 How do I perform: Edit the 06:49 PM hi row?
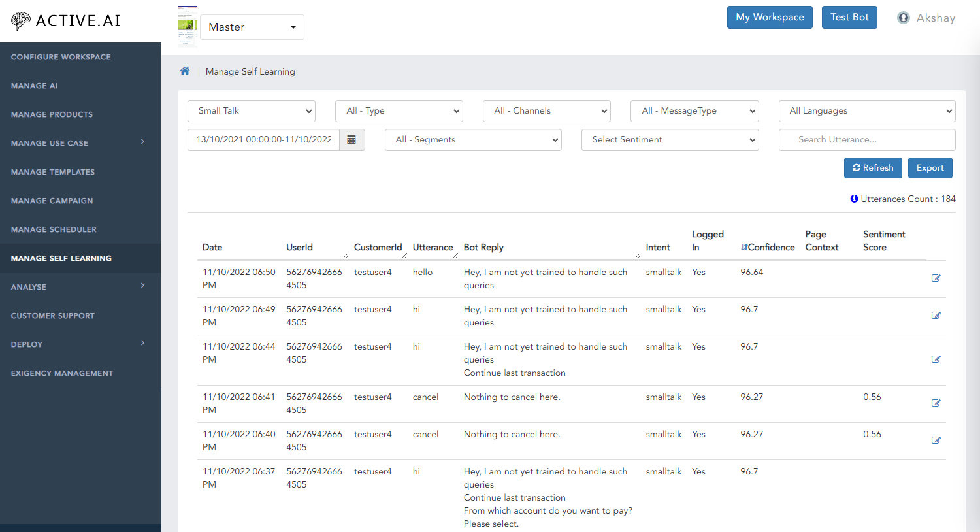(x=936, y=316)
